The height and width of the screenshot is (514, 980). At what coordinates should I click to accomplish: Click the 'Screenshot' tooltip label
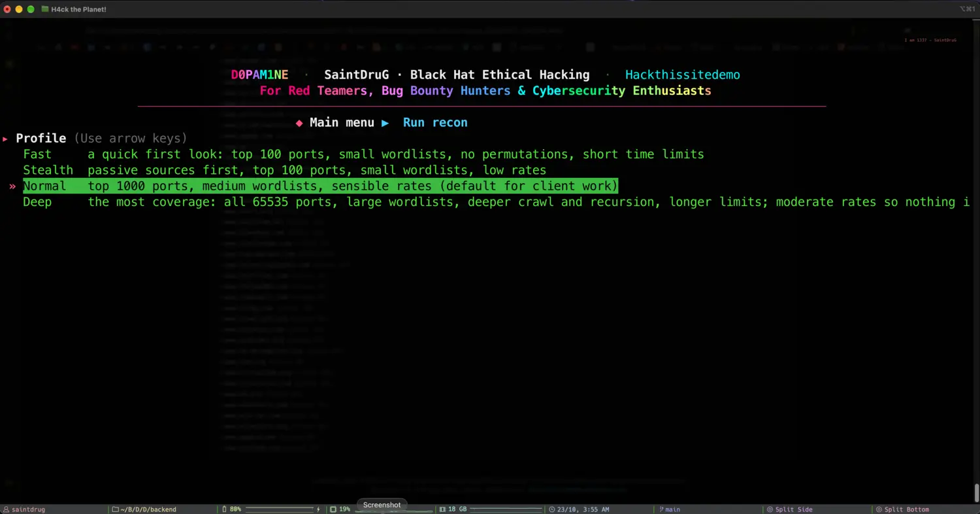(382, 505)
